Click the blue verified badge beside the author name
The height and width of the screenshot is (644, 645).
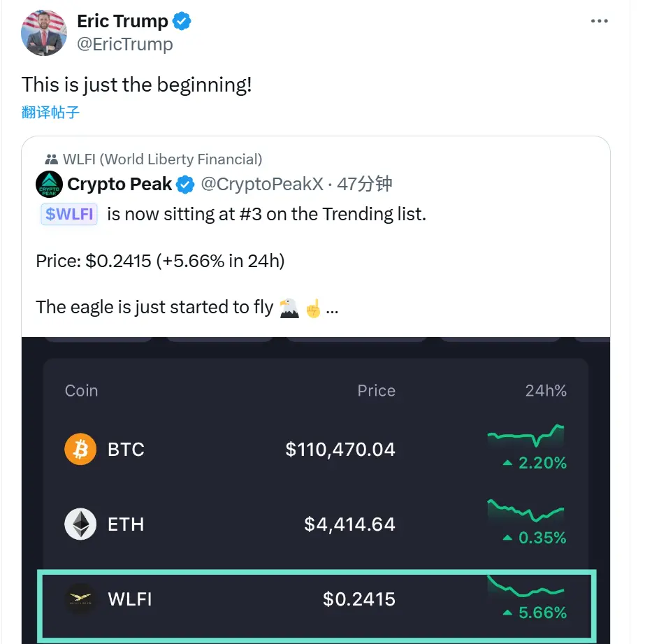182,22
